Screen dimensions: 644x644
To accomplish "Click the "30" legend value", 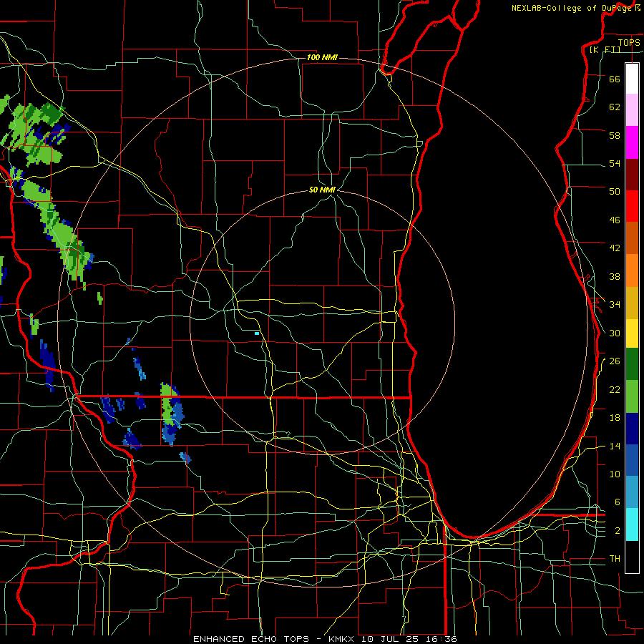I will [x=615, y=333].
